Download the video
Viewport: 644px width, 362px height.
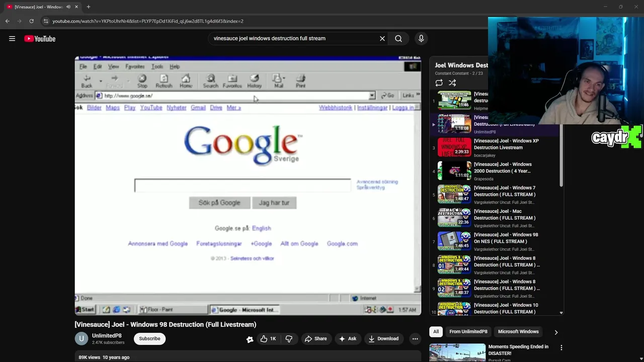[383, 339]
